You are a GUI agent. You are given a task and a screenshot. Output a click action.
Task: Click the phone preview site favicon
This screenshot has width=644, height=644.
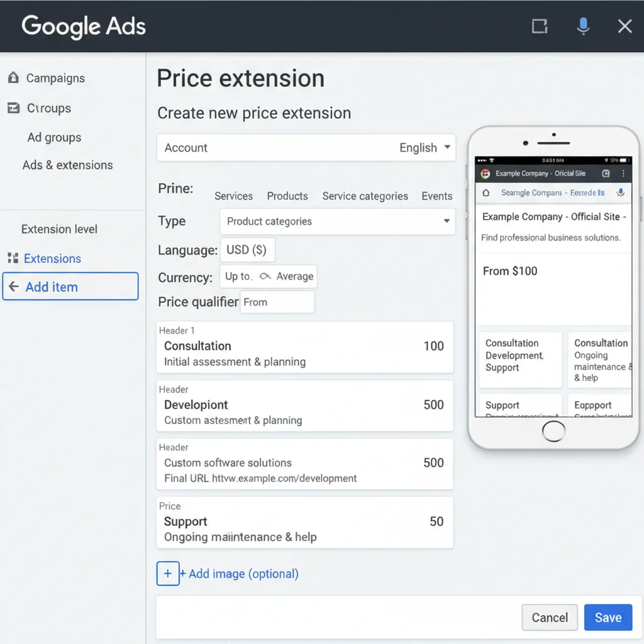coord(486,174)
